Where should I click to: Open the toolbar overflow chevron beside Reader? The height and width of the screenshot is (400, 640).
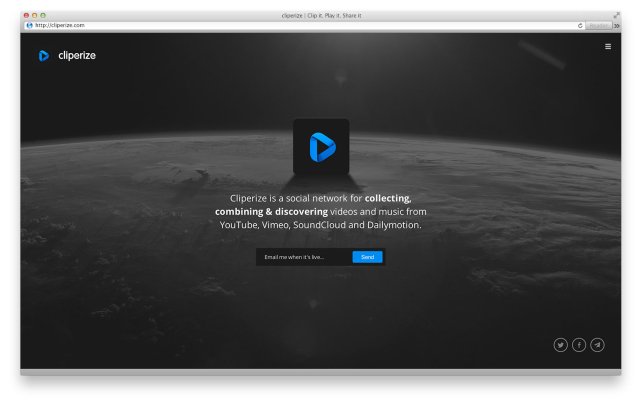coord(616,25)
